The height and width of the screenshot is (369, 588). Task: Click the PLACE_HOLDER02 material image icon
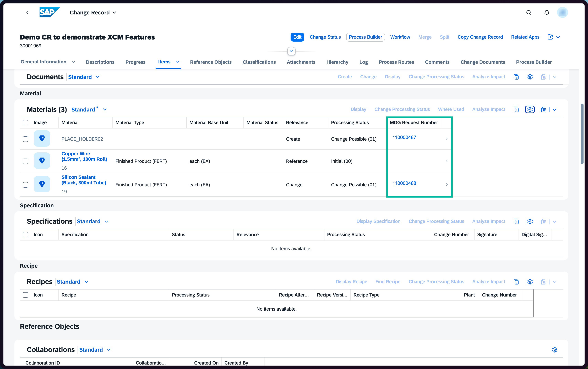tap(42, 138)
